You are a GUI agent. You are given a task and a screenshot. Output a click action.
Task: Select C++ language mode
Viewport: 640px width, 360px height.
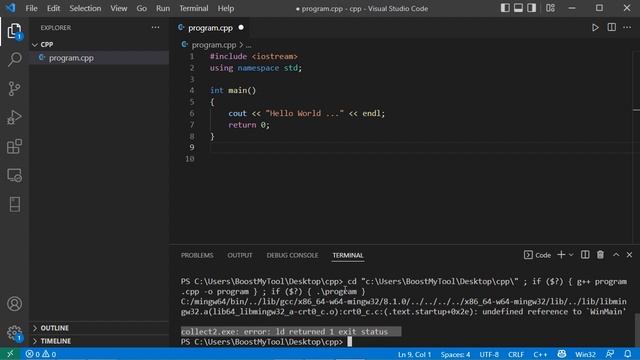pyautogui.click(x=540, y=354)
